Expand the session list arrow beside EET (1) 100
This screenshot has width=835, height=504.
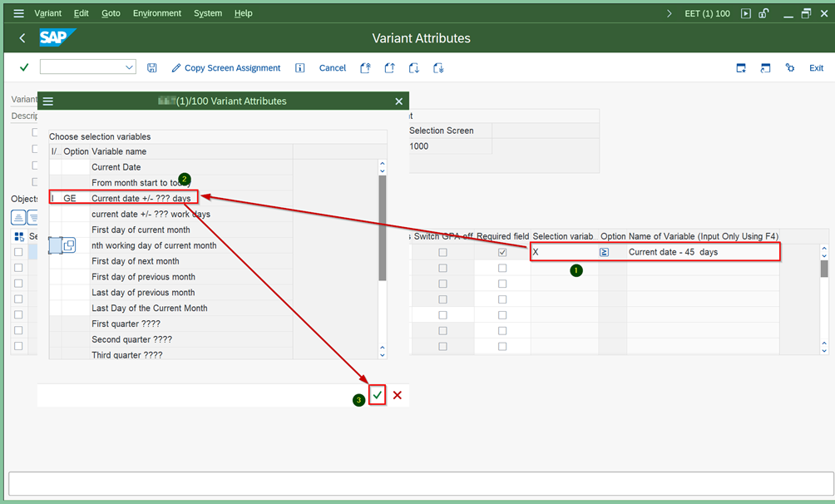pos(670,13)
